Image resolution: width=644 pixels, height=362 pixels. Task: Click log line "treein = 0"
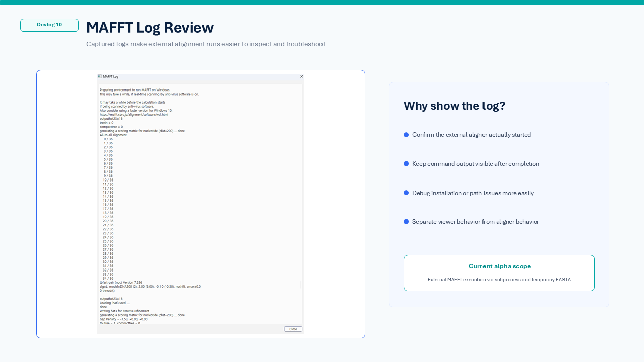click(106, 123)
